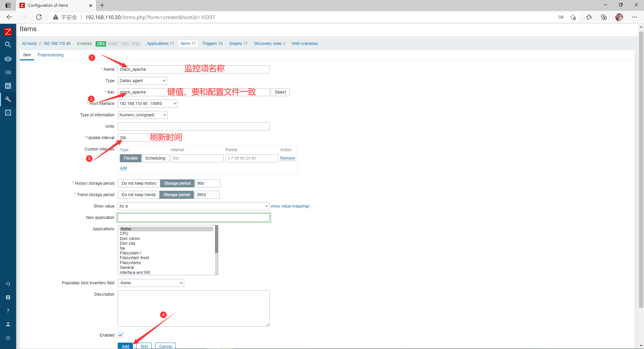Click into the Description text area
644x349 pixels.
pos(194,308)
